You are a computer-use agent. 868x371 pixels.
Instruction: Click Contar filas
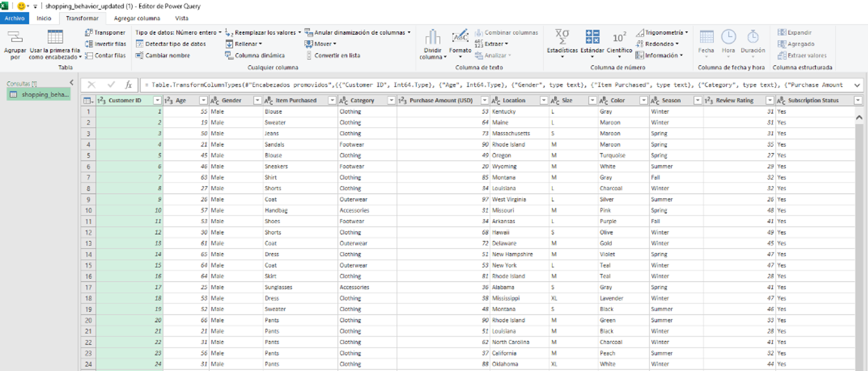(105, 56)
